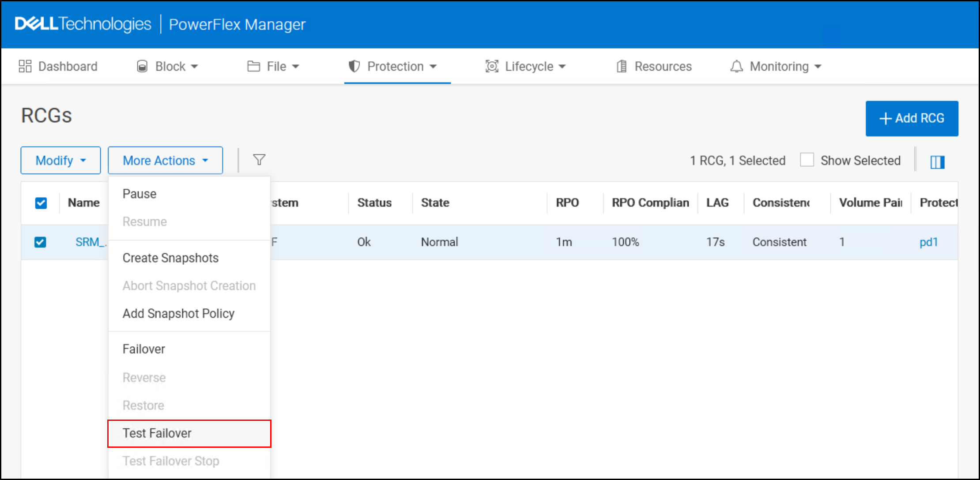The width and height of the screenshot is (980, 480).
Task: Click the '1 RCG, 1 Selected' text
Action: pyautogui.click(x=738, y=161)
